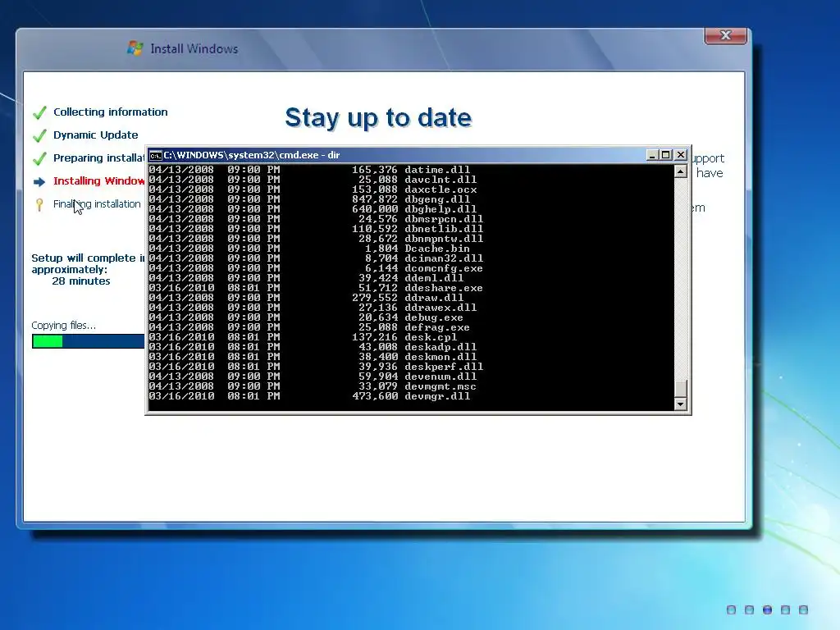Click the Copying files label
840x630 pixels.
click(x=63, y=325)
